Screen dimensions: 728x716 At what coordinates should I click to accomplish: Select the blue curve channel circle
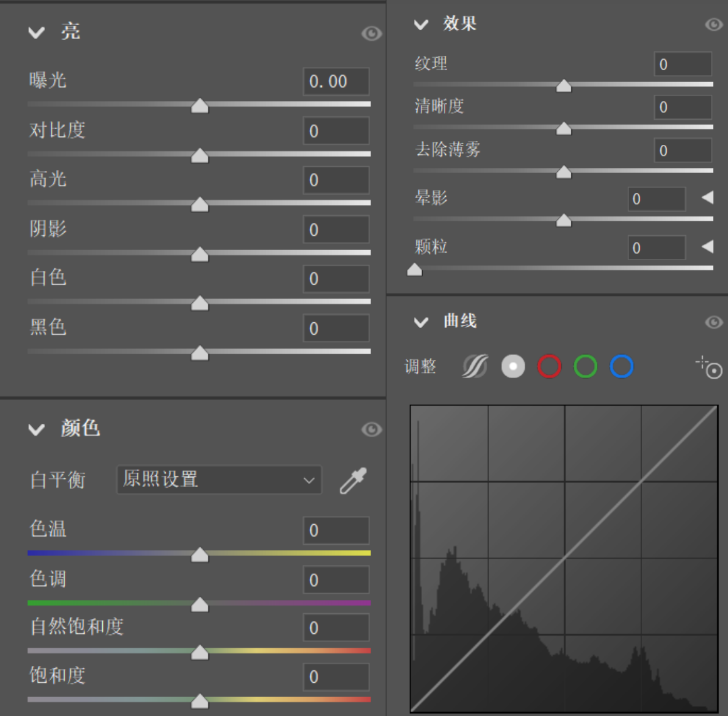click(x=622, y=366)
